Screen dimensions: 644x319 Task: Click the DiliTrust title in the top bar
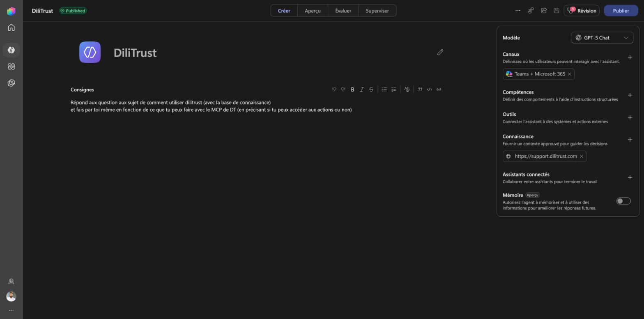pos(42,11)
